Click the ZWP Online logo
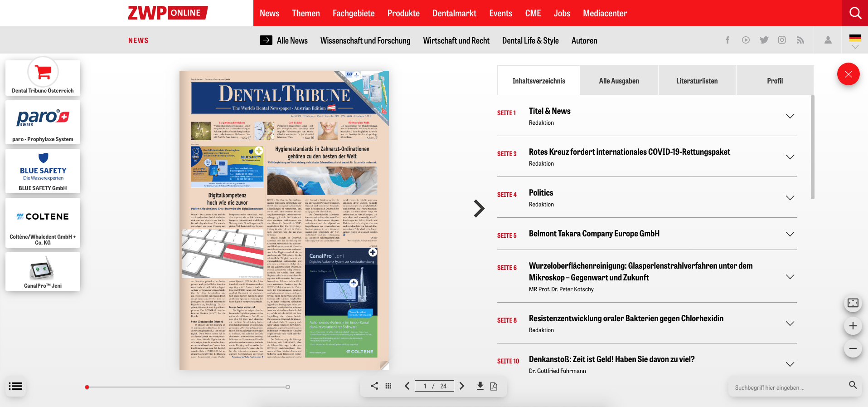868x407 pixels. tap(168, 13)
